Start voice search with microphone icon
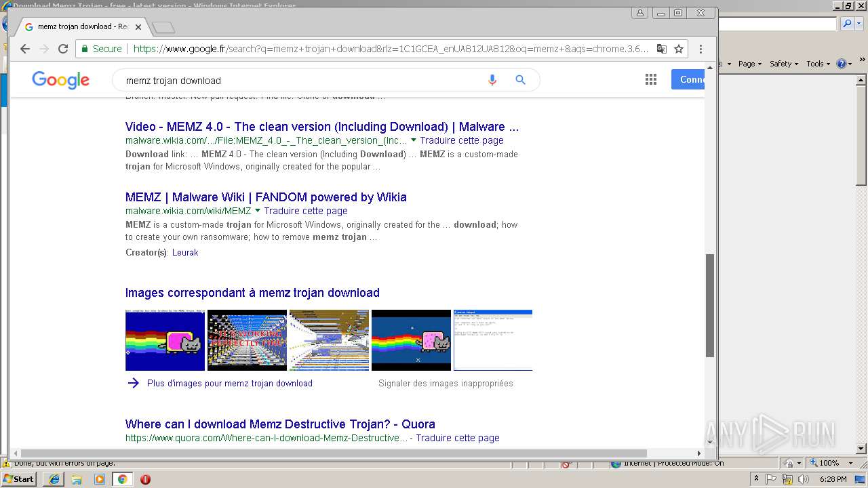 point(492,80)
